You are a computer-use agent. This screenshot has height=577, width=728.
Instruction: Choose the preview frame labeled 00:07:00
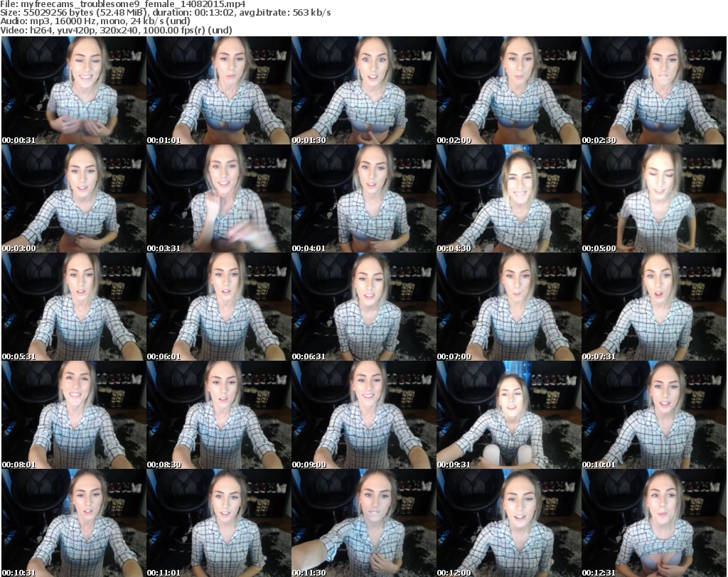(x=508, y=307)
